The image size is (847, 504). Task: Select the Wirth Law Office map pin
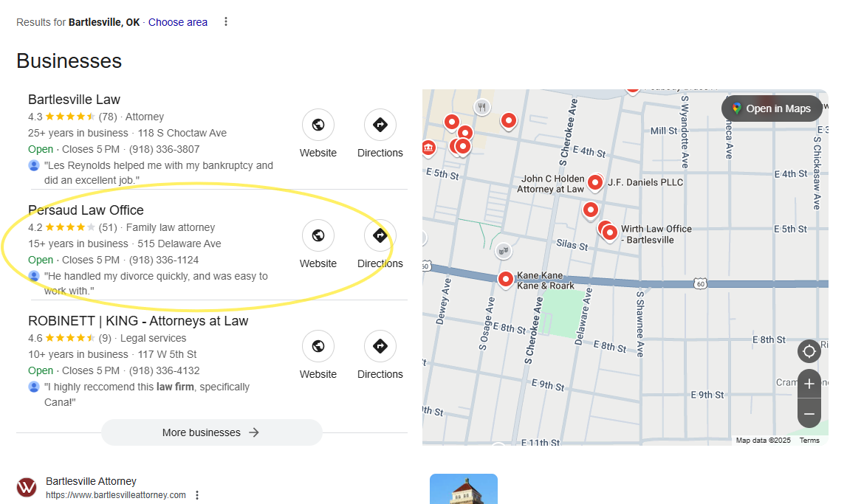pyautogui.click(x=610, y=233)
